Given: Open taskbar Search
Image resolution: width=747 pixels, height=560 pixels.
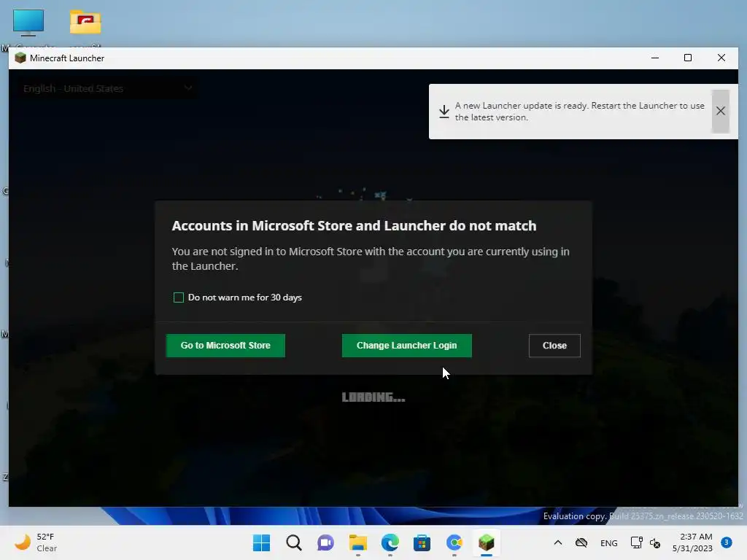Looking at the screenshot, I should 294,542.
